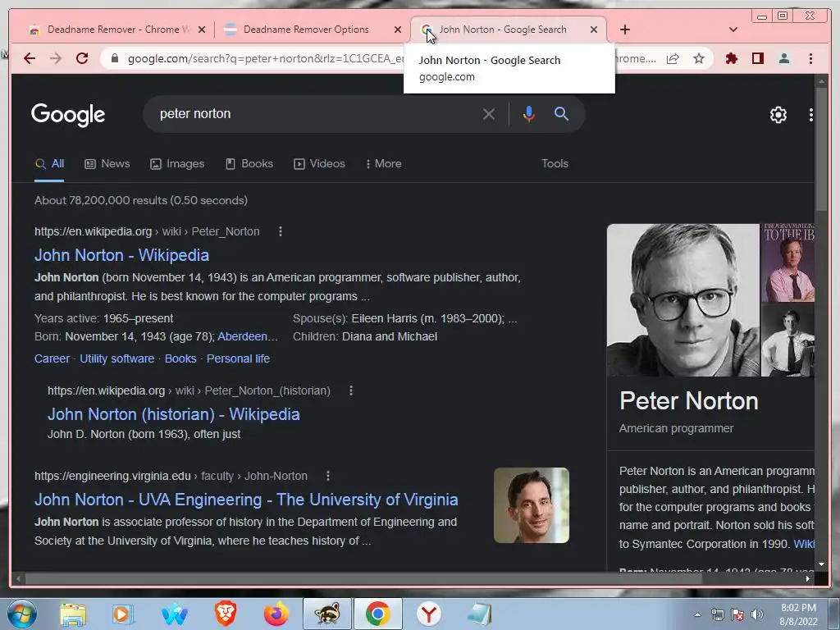The width and height of the screenshot is (840, 630).
Task: Open the Extensions puzzle piece icon
Action: [731, 58]
